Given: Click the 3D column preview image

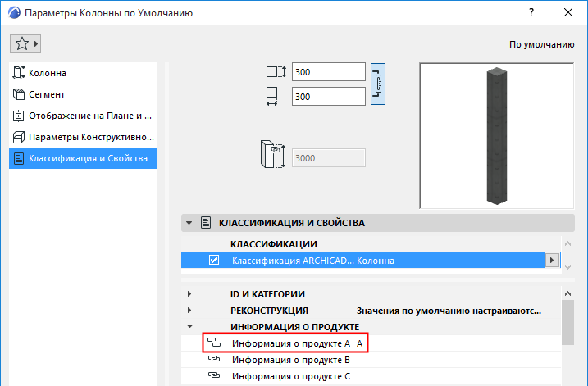Looking at the screenshot, I should coord(496,136).
